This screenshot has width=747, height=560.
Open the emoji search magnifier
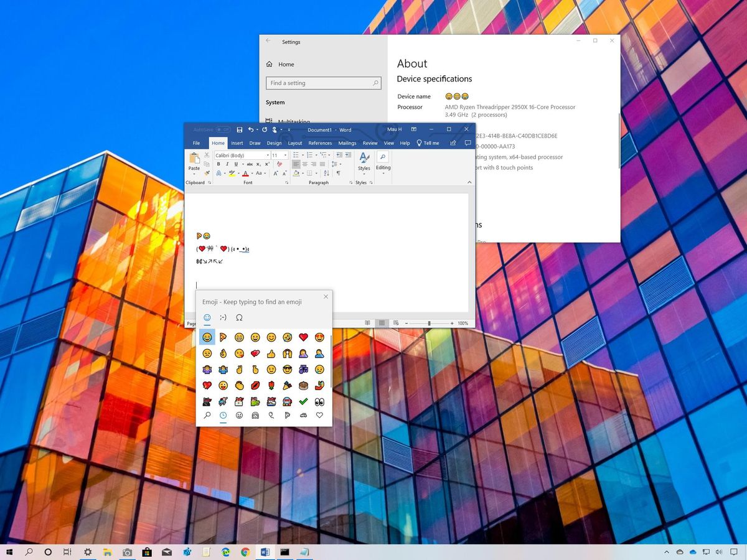207,416
